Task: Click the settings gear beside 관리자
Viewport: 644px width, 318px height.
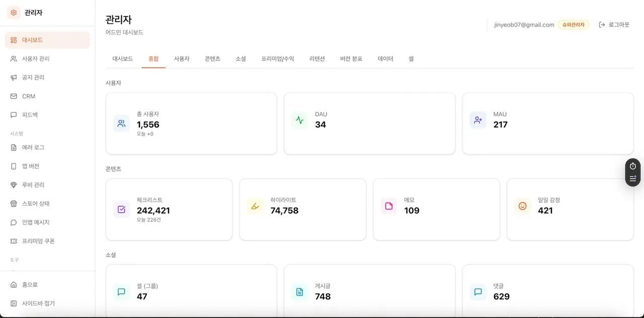Action: [x=14, y=12]
